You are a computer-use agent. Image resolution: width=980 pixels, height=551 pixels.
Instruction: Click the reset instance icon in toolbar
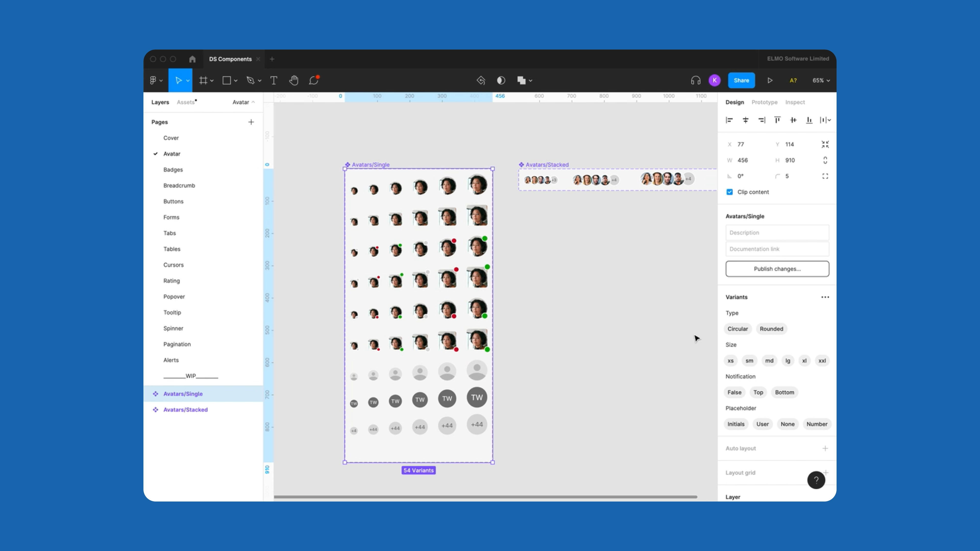click(x=481, y=80)
